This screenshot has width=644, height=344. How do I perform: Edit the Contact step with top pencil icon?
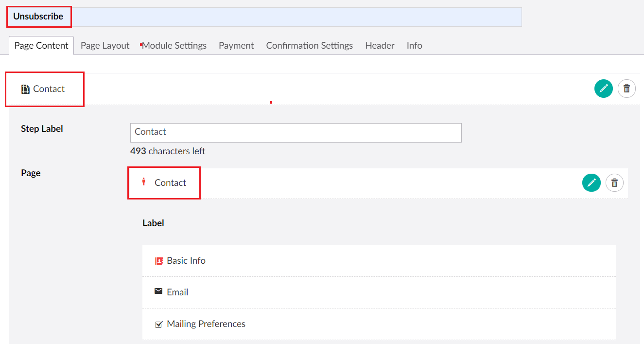point(603,89)
